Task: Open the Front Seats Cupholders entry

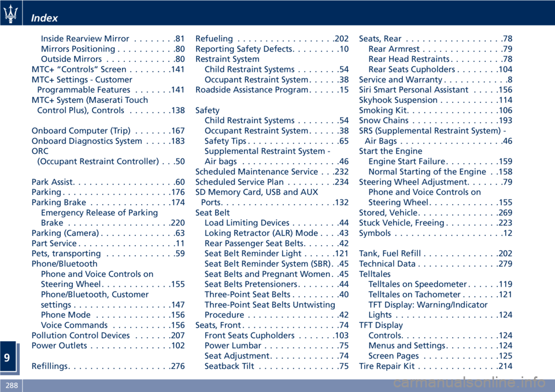Action: pos(276,335)
